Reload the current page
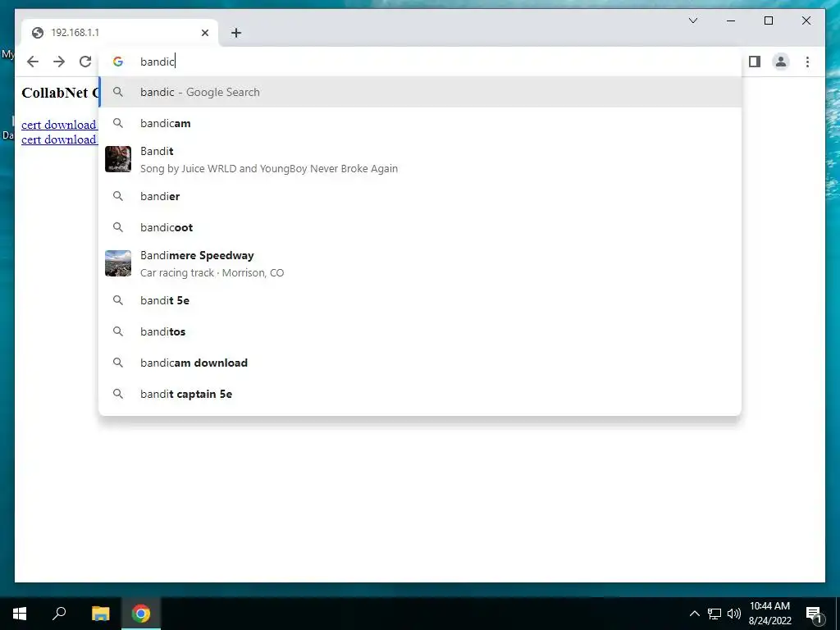The height and width of the screenshot is (630, 840). (x=85, y=62)
